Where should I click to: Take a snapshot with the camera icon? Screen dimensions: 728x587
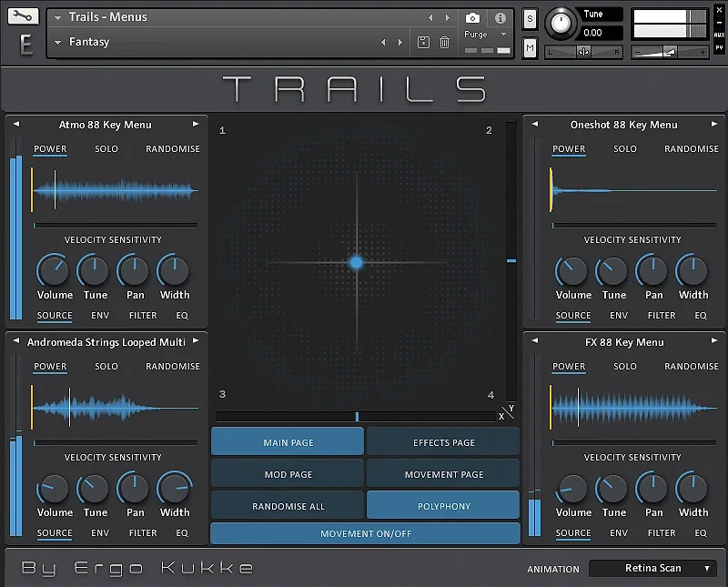472,18
